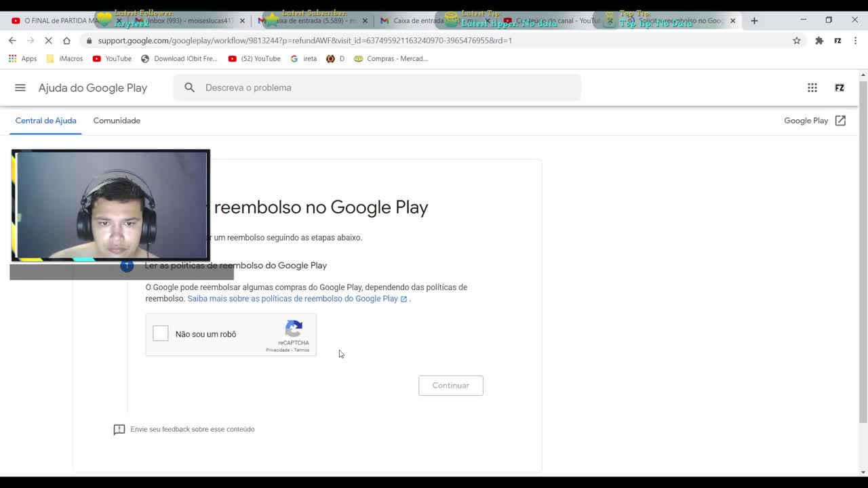
Task: Bookmark this page with star
Action: point(797,41)
